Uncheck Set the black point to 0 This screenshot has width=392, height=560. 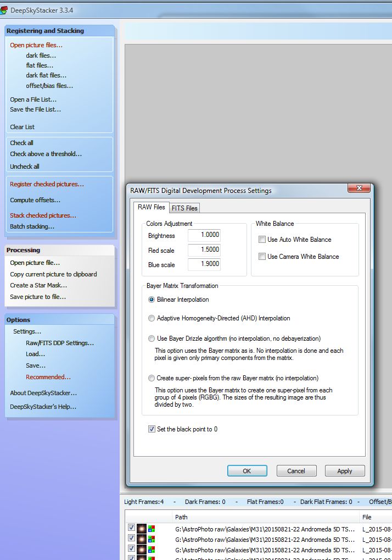click(152, 429)
